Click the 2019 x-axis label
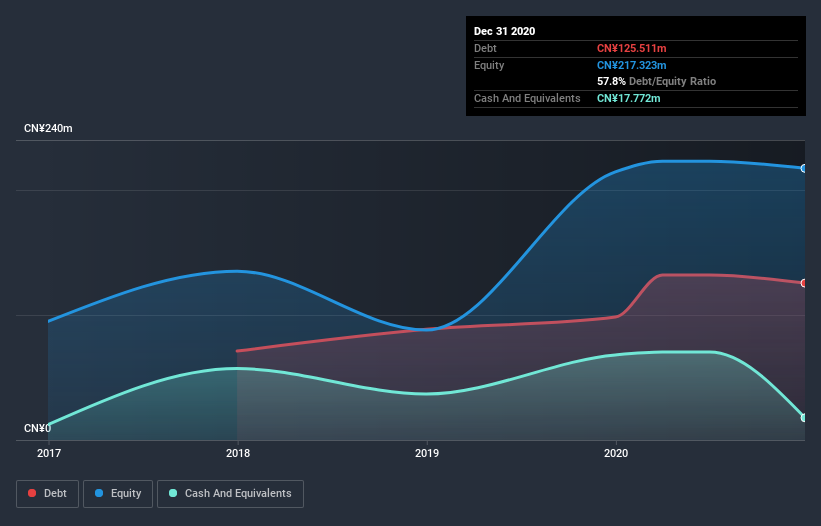This screenshot has width=821, height=526. pyautogui.click(x=427, y=453)
